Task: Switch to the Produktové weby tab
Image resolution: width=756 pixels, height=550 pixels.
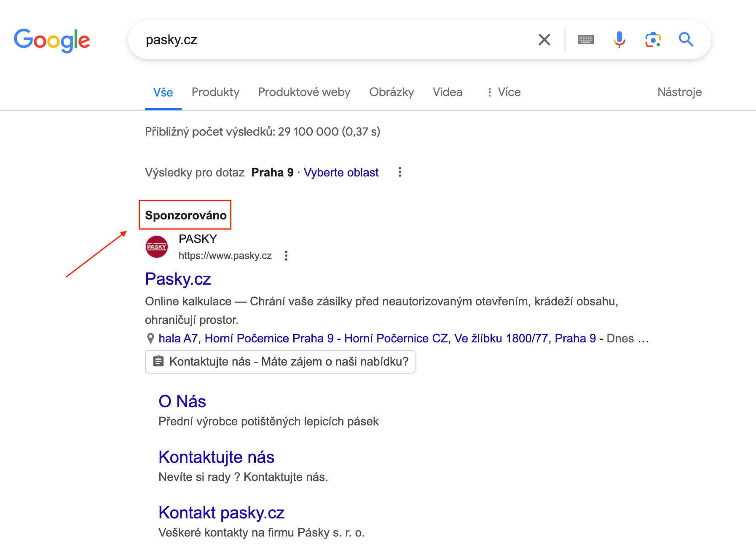Action: click(x=304, y=92)
